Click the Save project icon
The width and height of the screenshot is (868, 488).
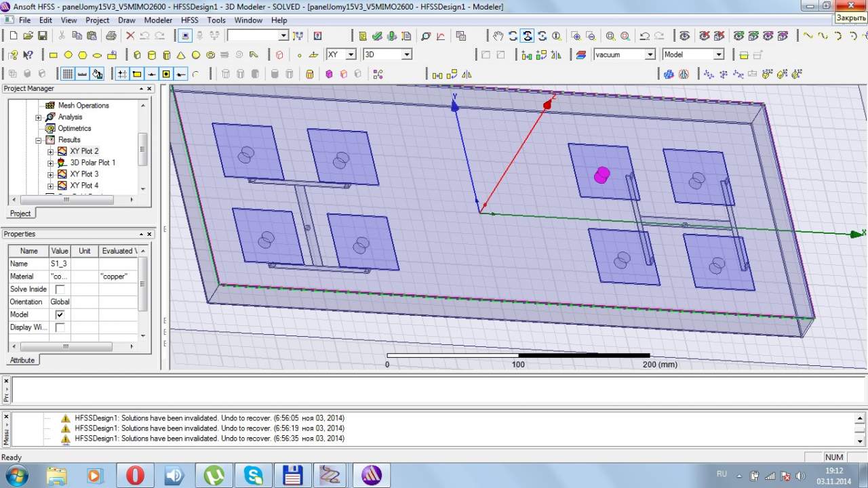(x=42, y=36)
